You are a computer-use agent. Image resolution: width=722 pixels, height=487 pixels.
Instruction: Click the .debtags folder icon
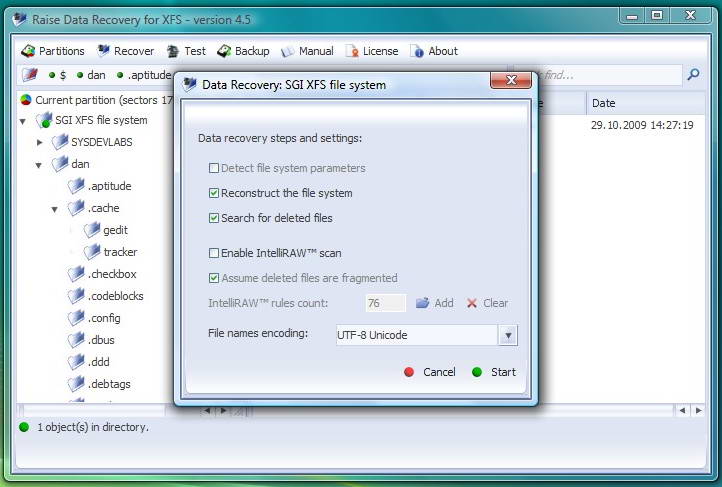coord(76,384)
